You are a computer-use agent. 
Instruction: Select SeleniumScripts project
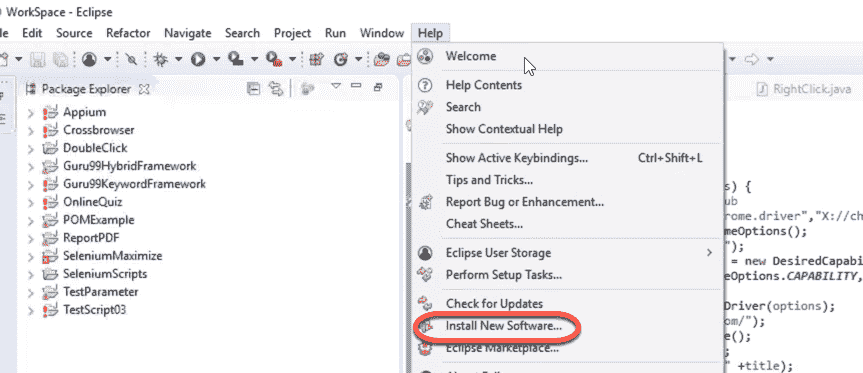(x=105, y=273)
